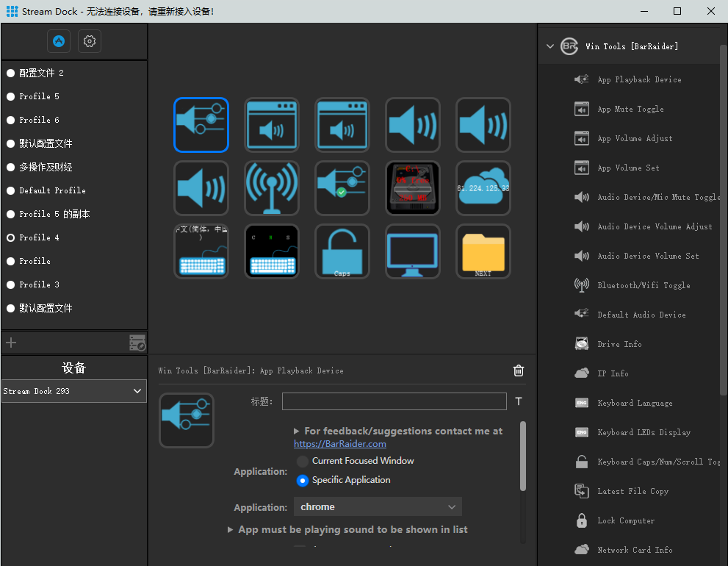Select the NEXT folder key

(483, 251)
